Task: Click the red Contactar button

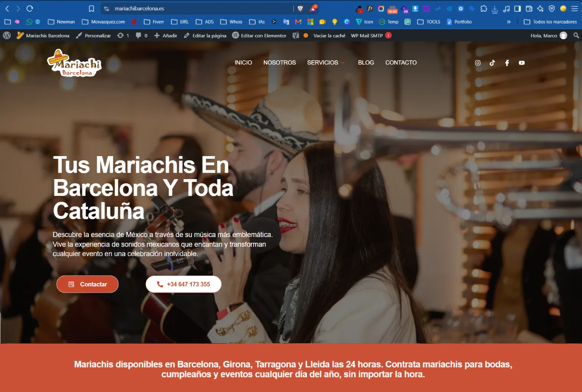Action: (x=87, y=284)
